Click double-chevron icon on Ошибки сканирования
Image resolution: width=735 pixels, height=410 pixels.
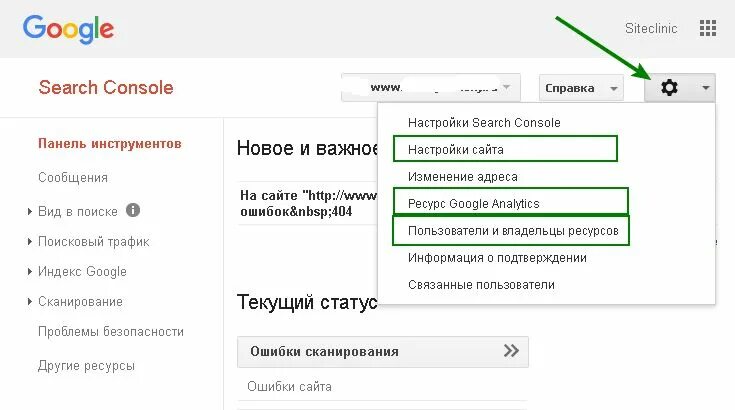pos(511,351)
